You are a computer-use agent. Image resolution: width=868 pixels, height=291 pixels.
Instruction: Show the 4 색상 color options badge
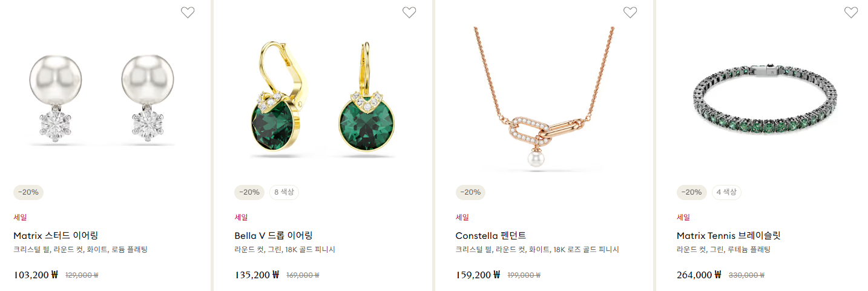tap(726, 192)
